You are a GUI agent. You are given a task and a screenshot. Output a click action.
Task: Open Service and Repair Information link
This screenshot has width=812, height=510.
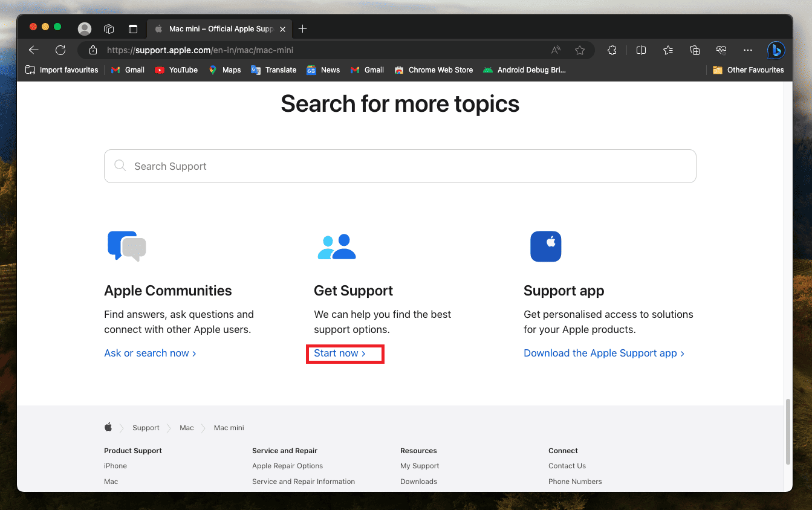[x=304, y=482]
